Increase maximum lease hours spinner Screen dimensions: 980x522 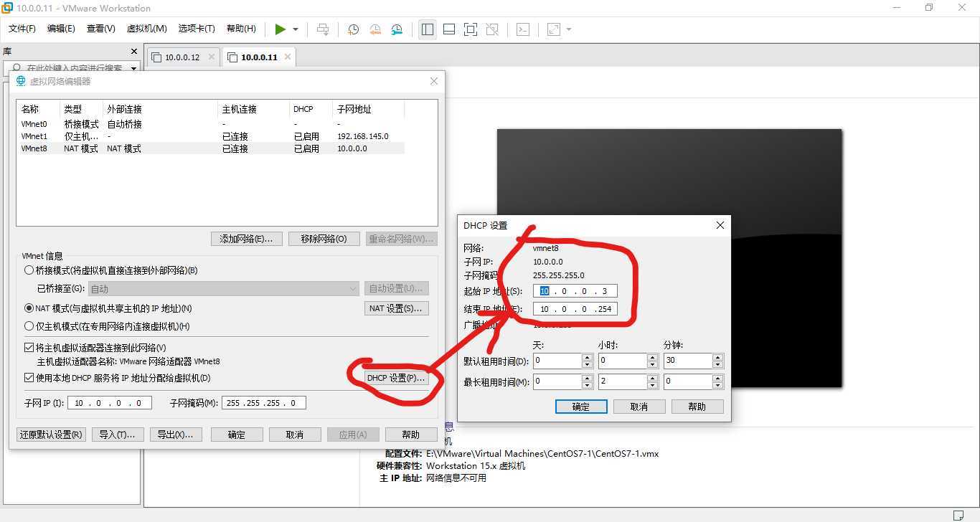pyautogui.click(x=652, y=378)
